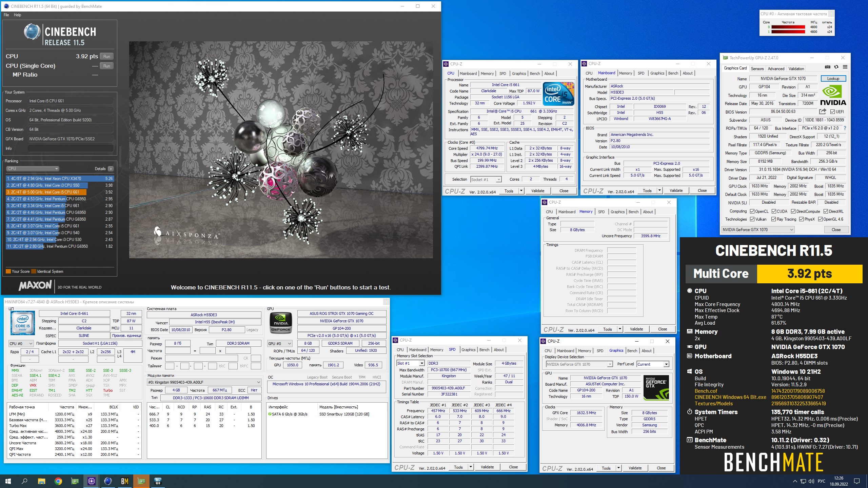Screen dimensions: 868x488
Task: Click the orange-highlighted GPU-Z taskbar icon
Action: (x=141, y=481)
